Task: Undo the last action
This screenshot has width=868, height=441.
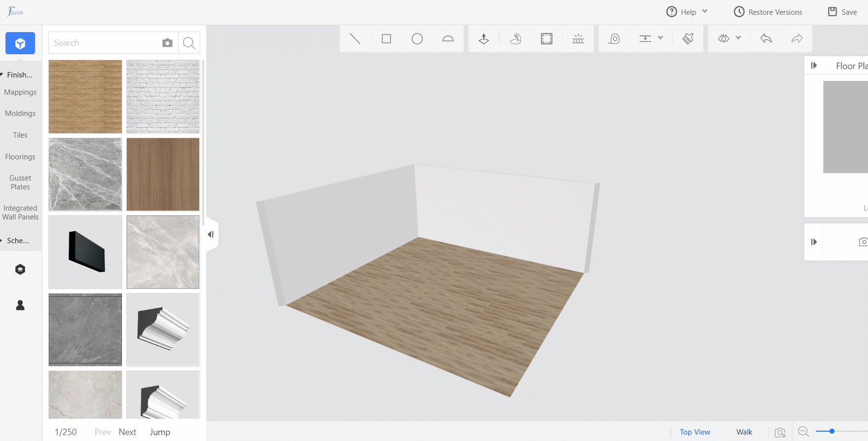Action: pyautogui.click(x=766, y=38)
